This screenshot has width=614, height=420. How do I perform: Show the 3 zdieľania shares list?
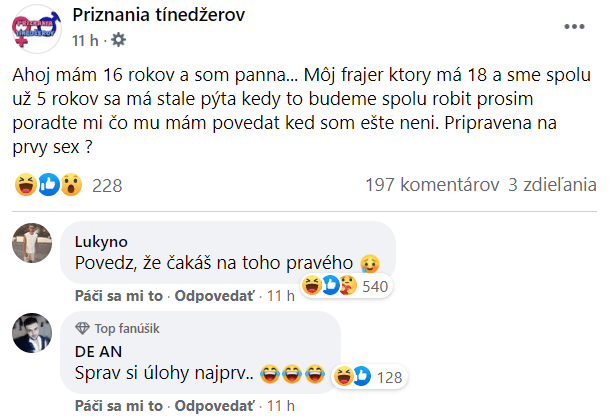(x=552, y=185)
